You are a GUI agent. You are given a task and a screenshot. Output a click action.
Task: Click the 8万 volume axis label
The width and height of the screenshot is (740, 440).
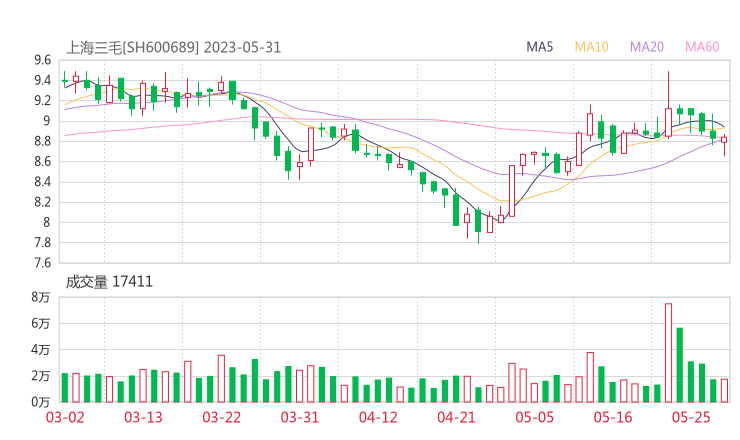(x=41, y=297)
